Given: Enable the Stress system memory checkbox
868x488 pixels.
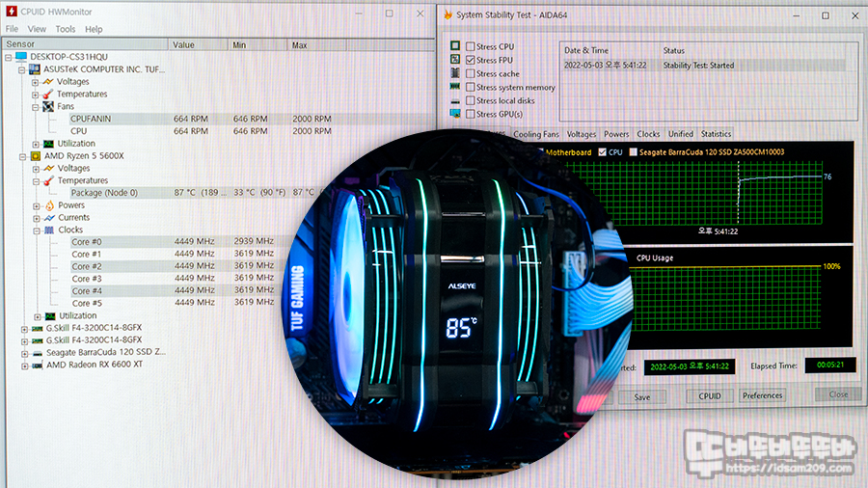Looking at the screenshot, I should pos(471,87).
